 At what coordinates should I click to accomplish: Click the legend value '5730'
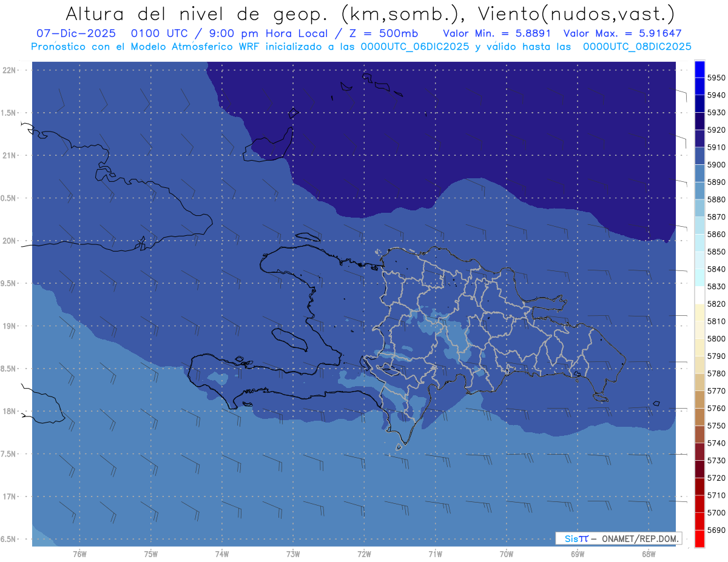coord(716,460)
